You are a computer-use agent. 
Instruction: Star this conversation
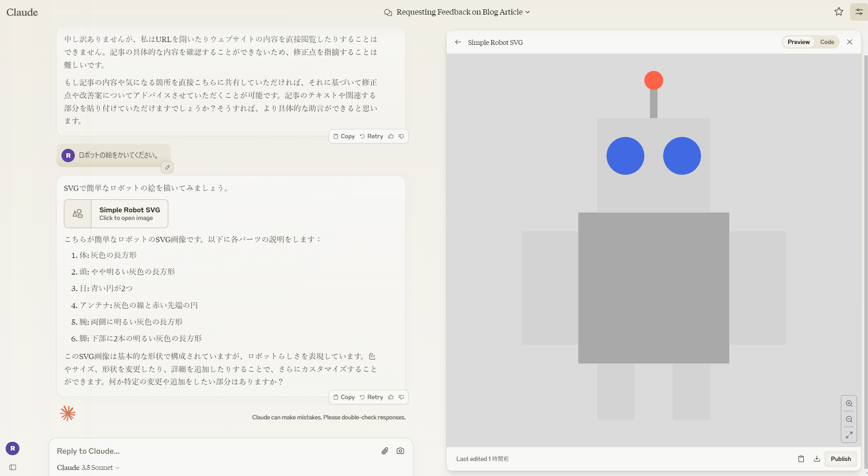(x=838, y=12)
